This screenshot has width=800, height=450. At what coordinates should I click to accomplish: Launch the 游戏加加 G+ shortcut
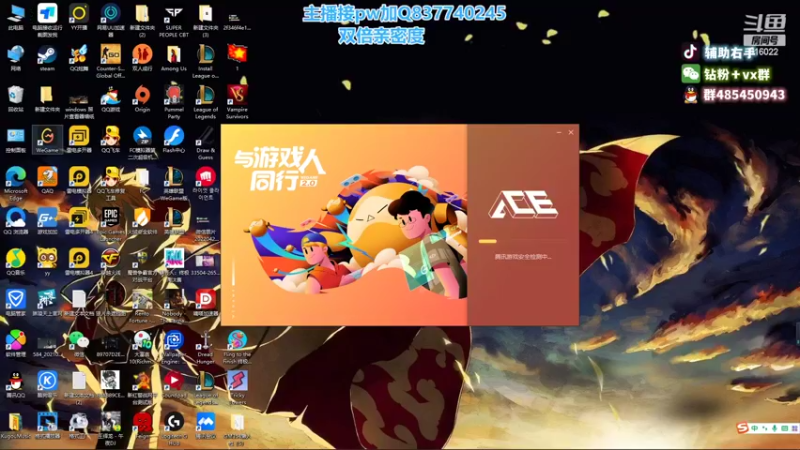[x=47, y=221]
